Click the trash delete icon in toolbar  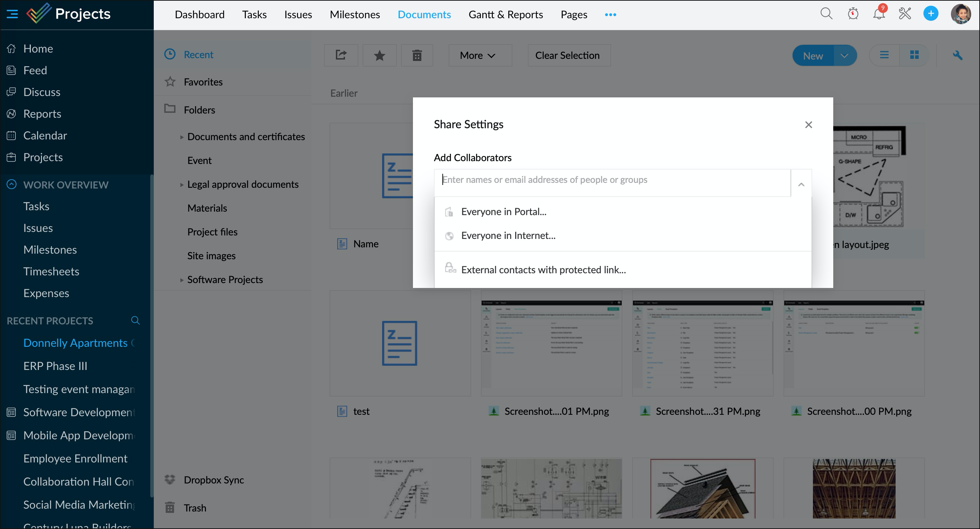[x=417, y=56]
